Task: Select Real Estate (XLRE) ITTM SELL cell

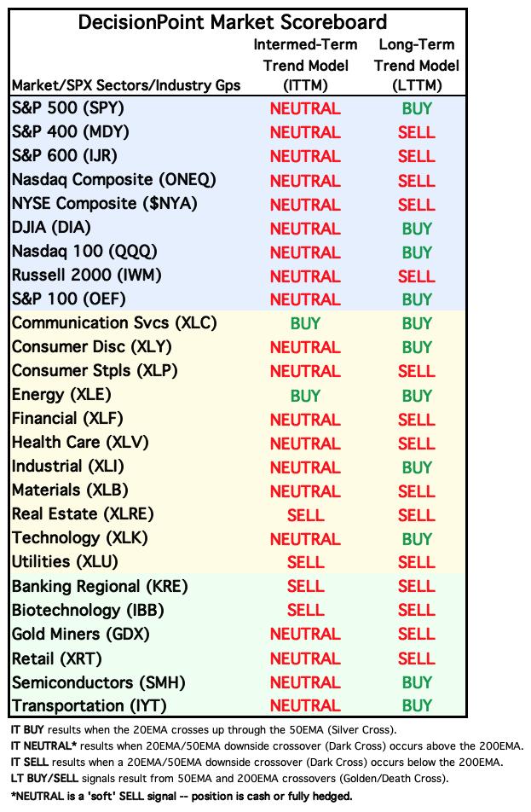Action: (x=305, y=515)
